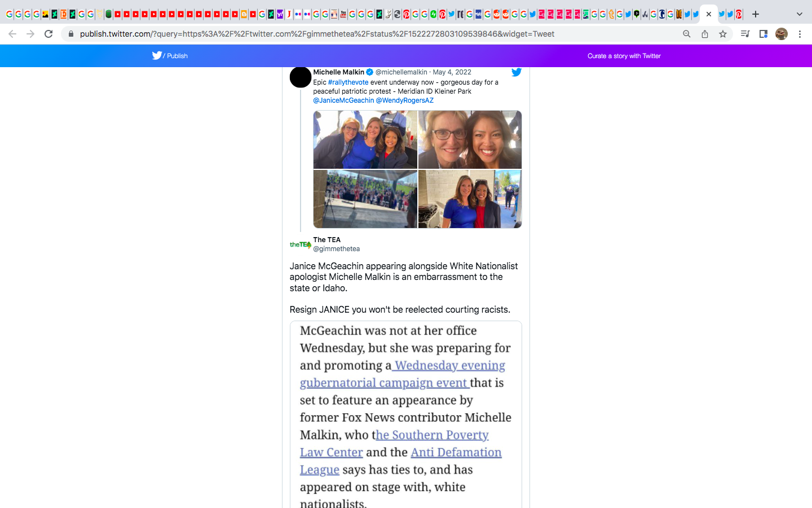This screenshot has width=812, height=508.
Task: Open the share page icon in address bar
Action: (705, 34)
